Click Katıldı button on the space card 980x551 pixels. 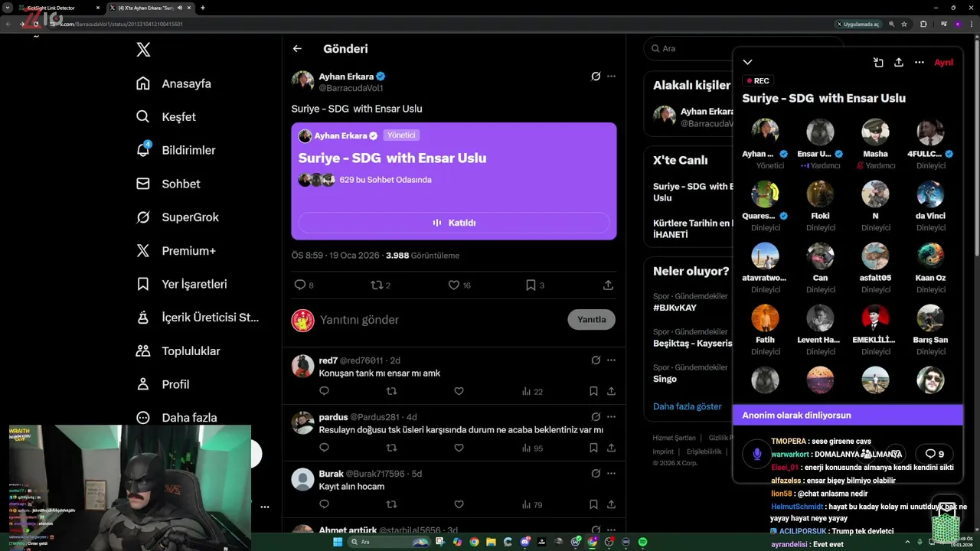click(x=454, y=223)
